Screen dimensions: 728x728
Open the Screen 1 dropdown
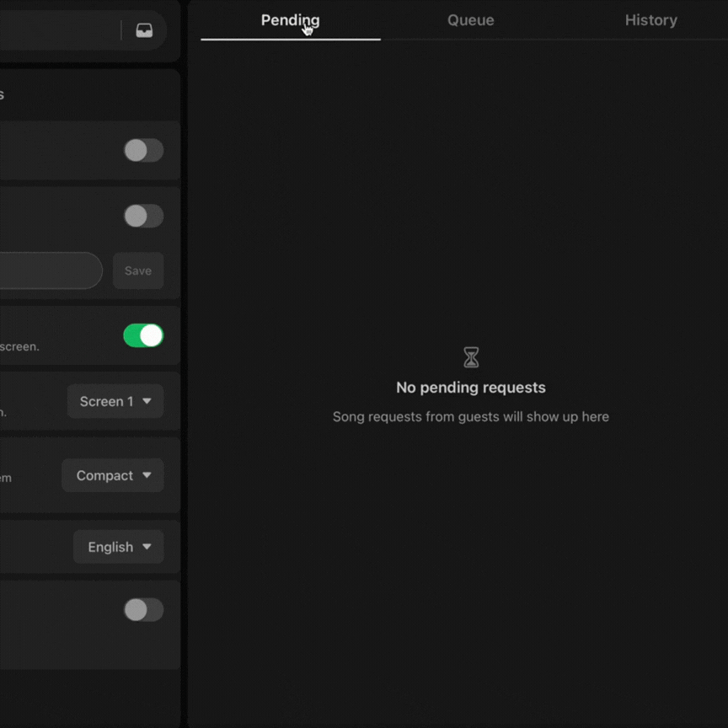point(115,401)
